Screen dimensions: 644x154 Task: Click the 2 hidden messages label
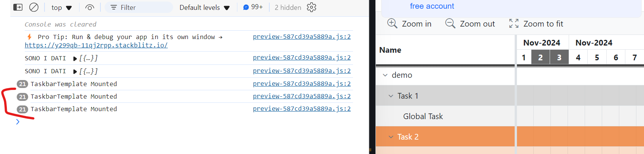pos(288,8)
